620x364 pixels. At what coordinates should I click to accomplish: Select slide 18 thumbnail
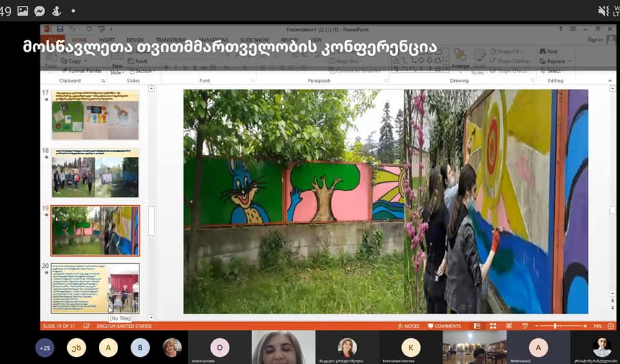click(x=96, y=173)
